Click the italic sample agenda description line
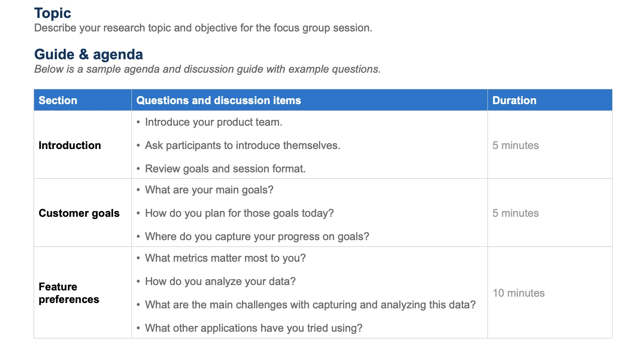 click(x=207, y=69)
